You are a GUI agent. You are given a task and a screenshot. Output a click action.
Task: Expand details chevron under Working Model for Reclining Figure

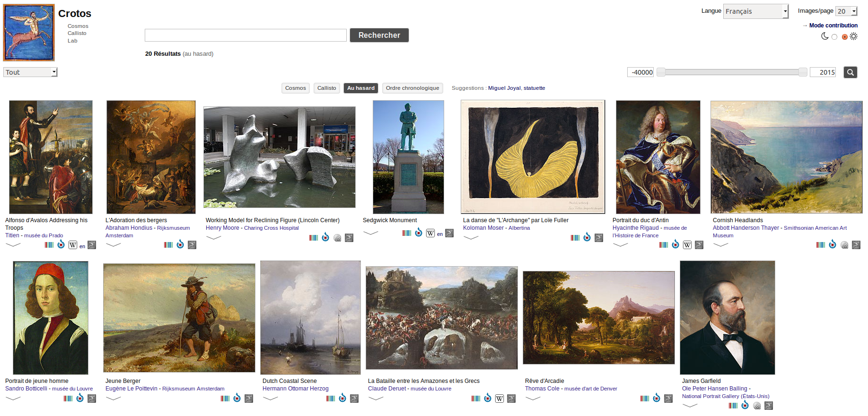coord(214,237)
